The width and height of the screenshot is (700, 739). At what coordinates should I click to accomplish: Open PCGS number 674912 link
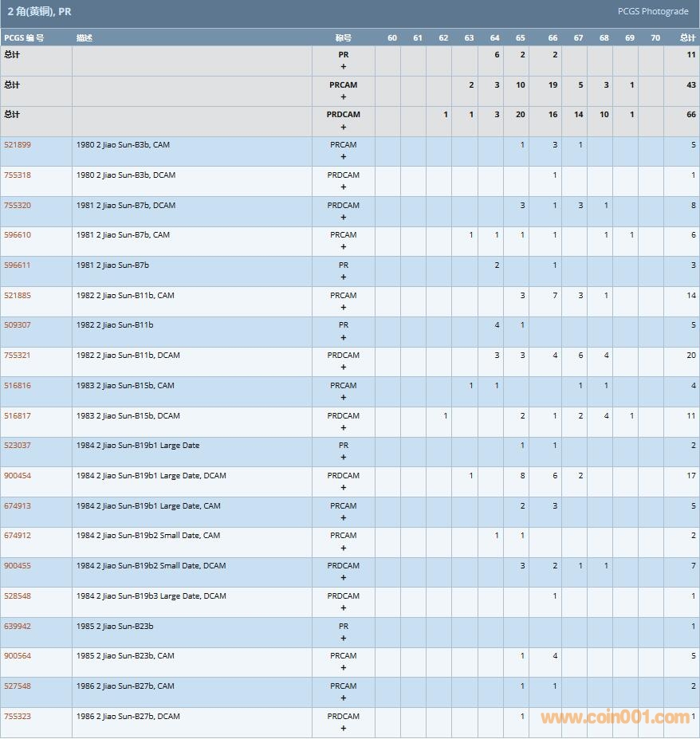(18, 536)
